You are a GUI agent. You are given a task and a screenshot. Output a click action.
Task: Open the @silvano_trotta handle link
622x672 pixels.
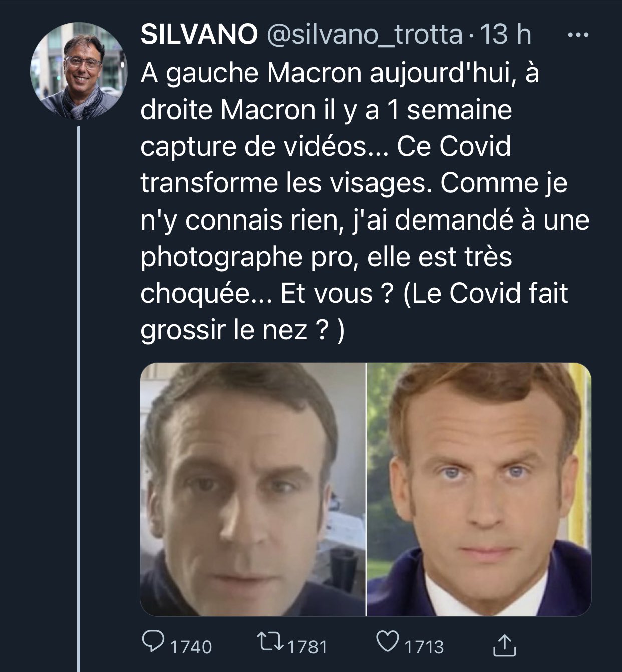365,35
